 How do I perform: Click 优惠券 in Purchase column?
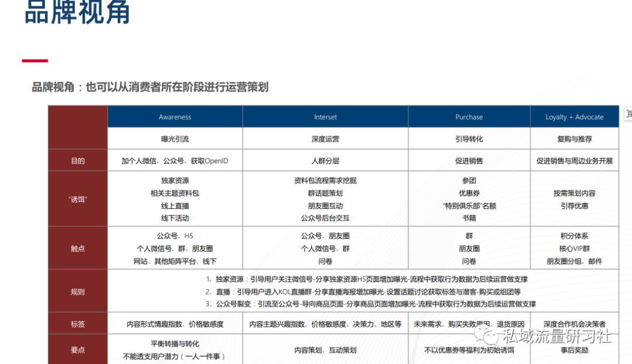[x=469, y=193]
